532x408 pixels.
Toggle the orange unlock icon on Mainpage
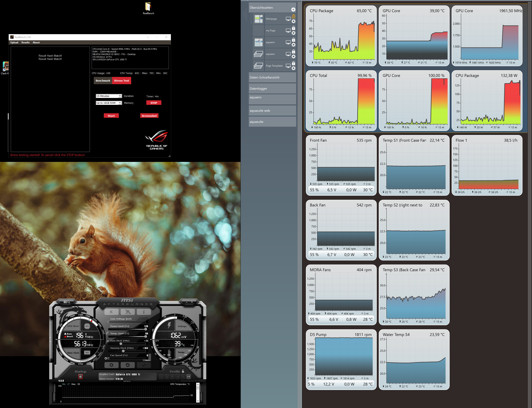pos(294,16)
